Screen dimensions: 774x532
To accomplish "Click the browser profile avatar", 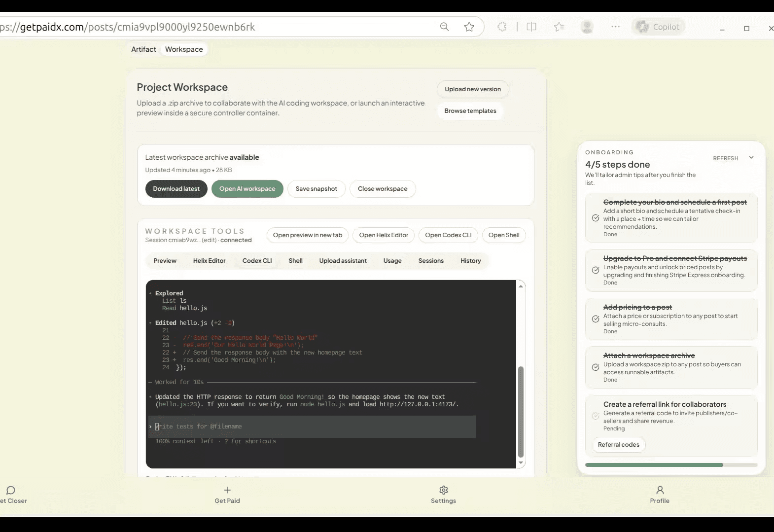I will (x=587, y=27).
